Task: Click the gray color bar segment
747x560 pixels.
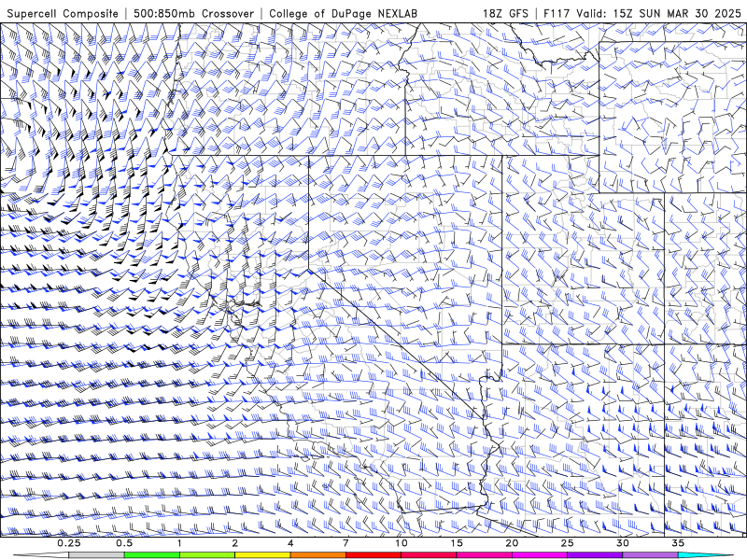Action: pos(97,555)
